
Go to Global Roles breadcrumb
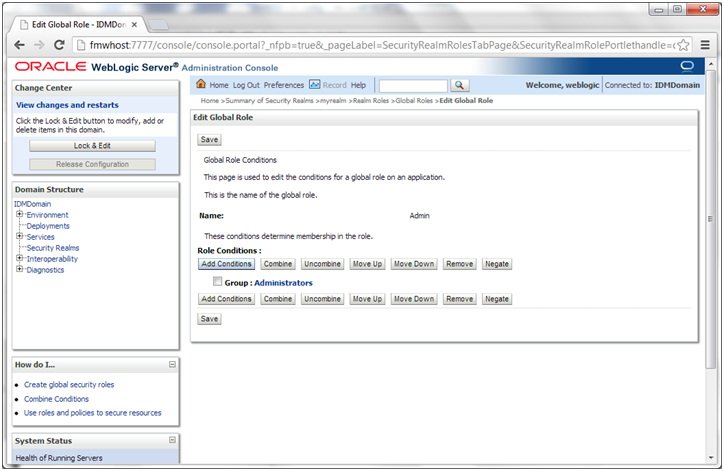click(414, 101)
